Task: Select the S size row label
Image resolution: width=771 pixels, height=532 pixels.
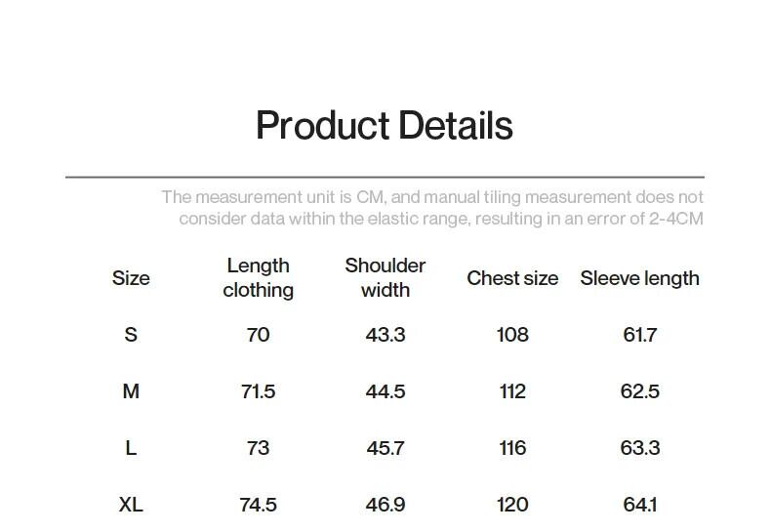Action: pyautogui.click(x=131, y=335)
